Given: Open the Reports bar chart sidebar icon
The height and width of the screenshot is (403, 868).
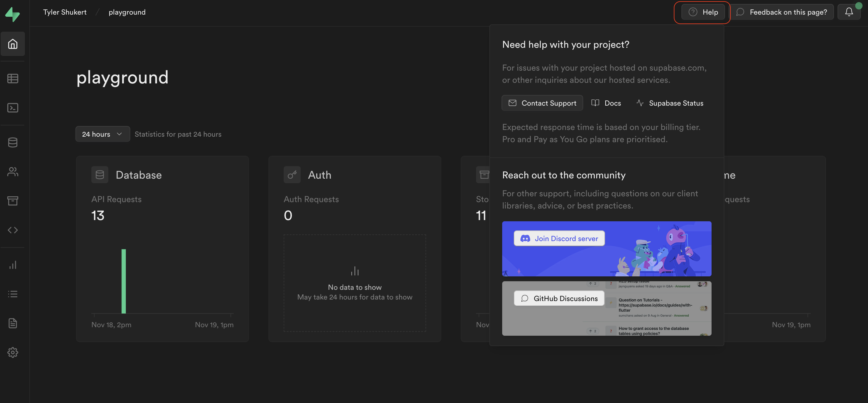Looking at the screenshot, I should tap(13, 265).
